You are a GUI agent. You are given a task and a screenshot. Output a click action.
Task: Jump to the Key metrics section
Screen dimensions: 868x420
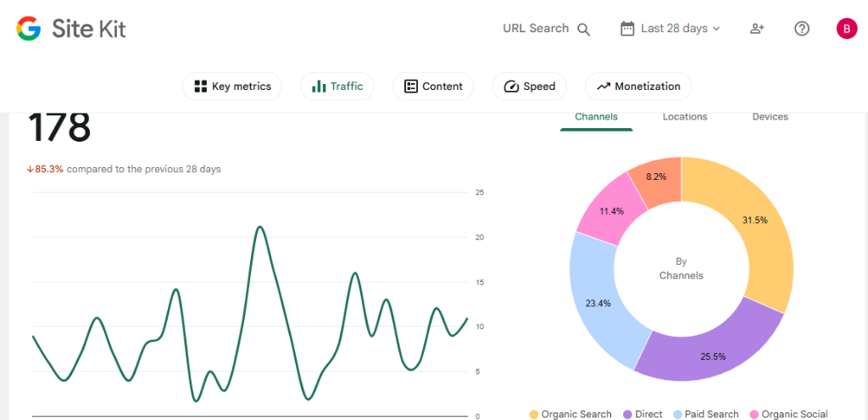[x=232, y=87]
